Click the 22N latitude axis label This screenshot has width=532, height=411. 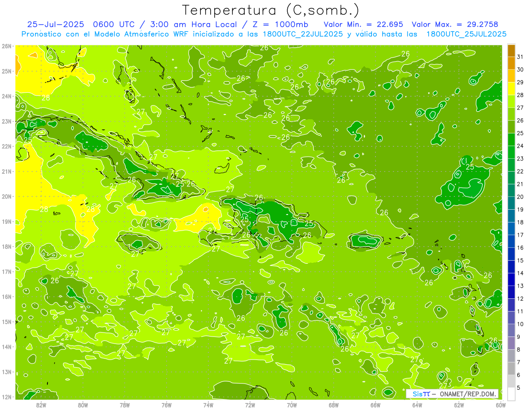pos(7,146)
